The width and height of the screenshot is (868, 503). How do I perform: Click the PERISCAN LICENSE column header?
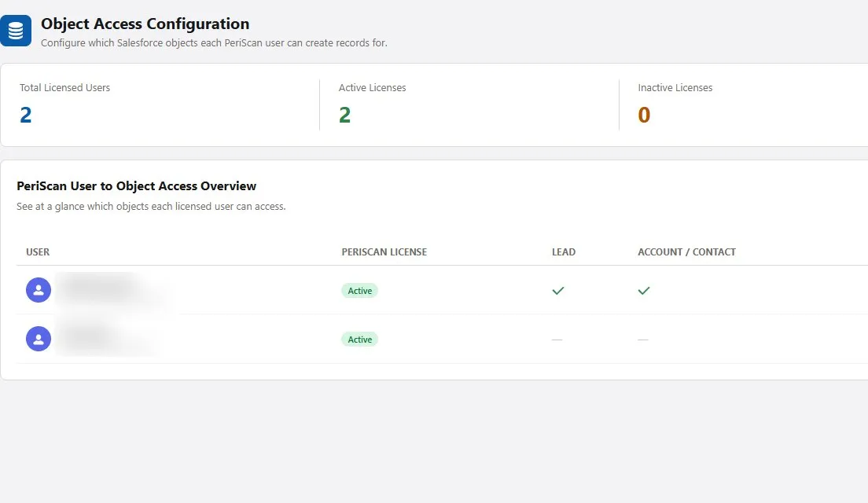pos(384,251)
